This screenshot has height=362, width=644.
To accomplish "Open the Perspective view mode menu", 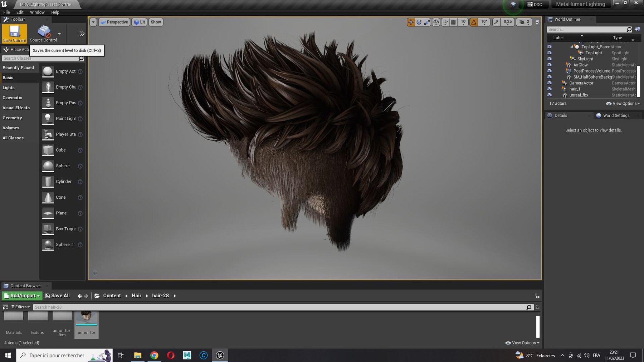I will pyautogui.click(x=114, y=22).
